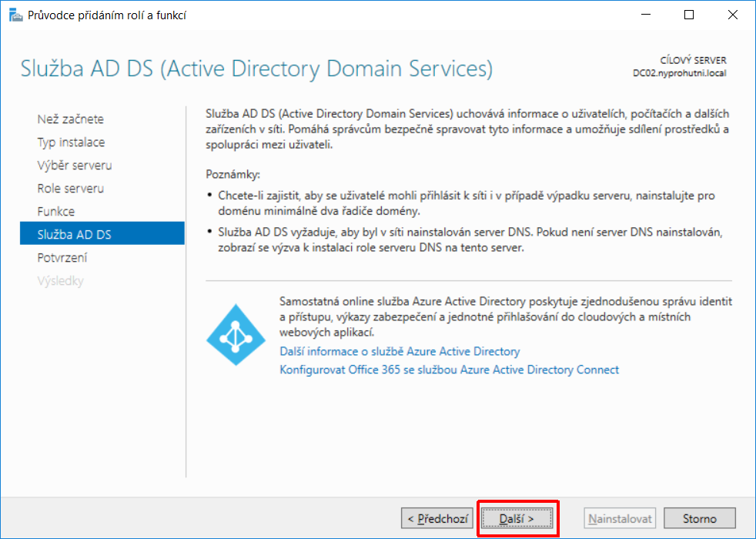Click the Předchozí button
This screenshot has height=539, width=756.
coord(437,519)
